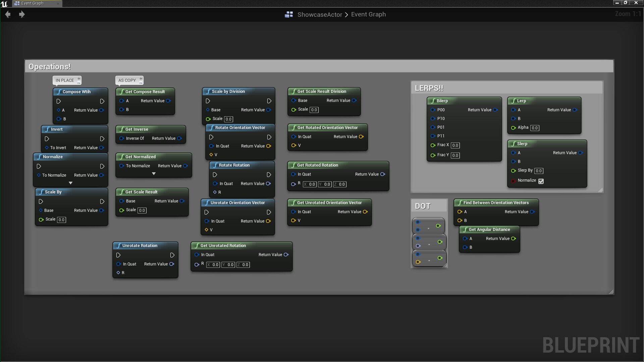Screen dimensions: 644x362
Task: Enable the Normalize checkbox on the Slerp node
Action: [x=541, y=181]
